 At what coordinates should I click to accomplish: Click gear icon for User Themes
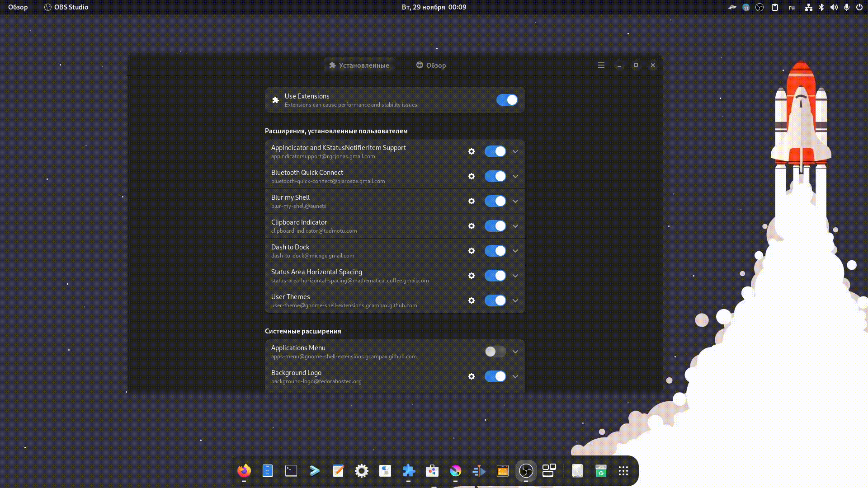click(x=472, y=300)
